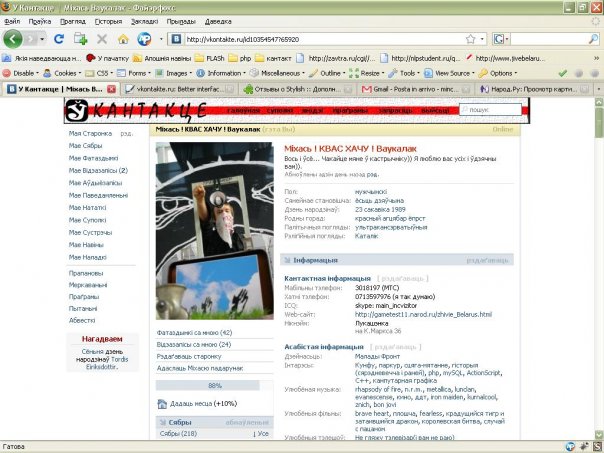Click the 88% profile completion progress bar

pos(214,385)
